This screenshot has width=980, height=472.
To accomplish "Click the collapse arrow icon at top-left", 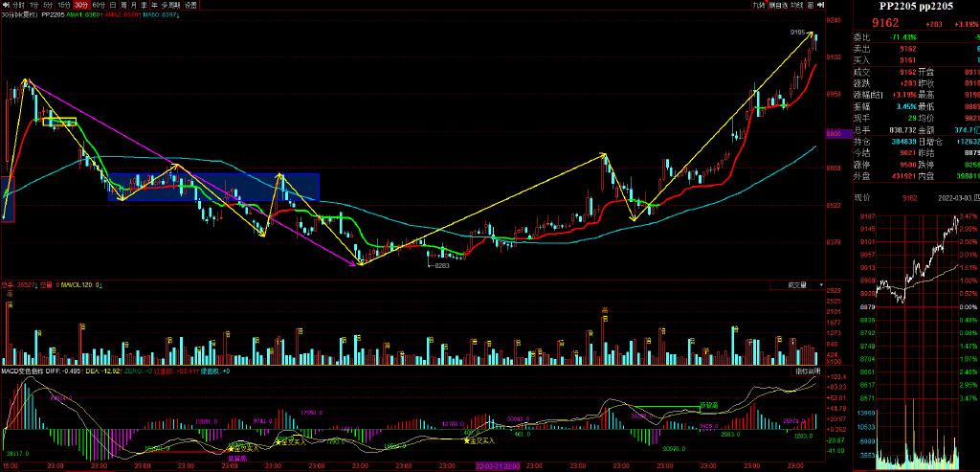I will point(5,5).
